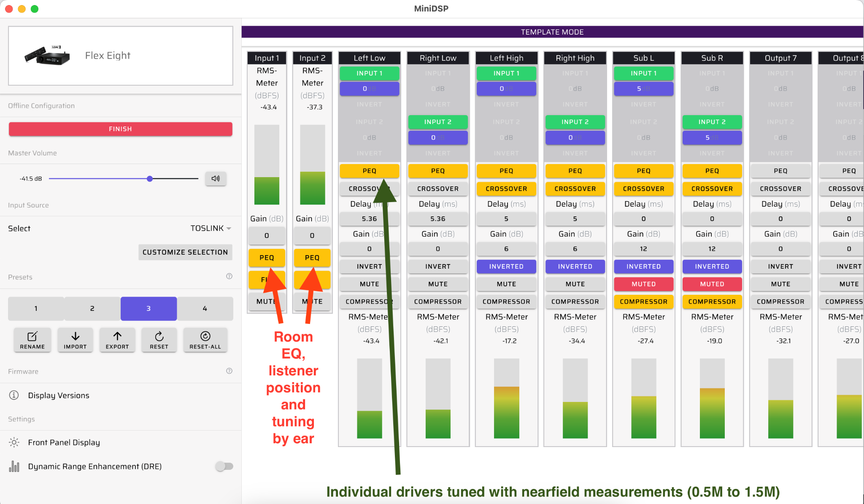The width and height of the screenshot is (864, 504).
Task: Toggle INVERTED on Sub R output
Action: [x=712, y=266]
